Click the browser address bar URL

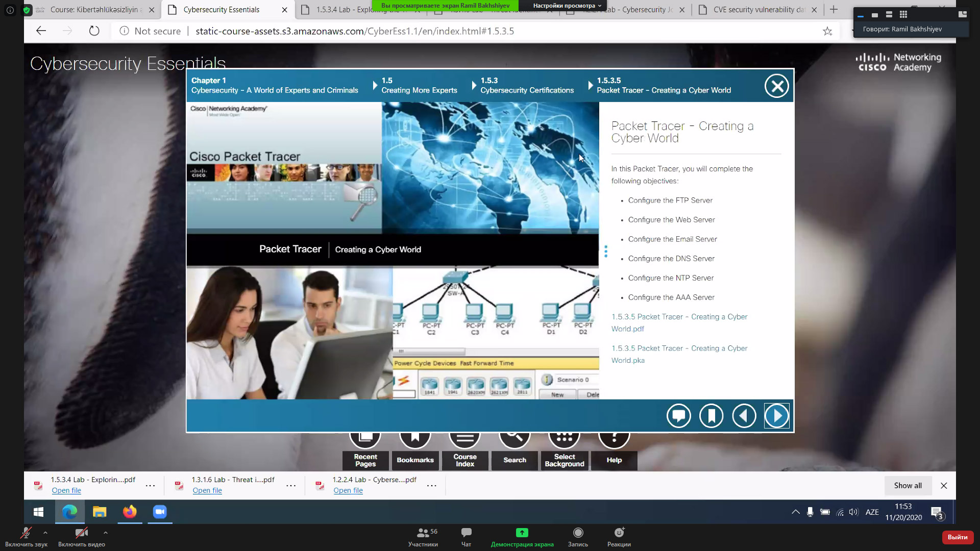[x=354, y=31]
